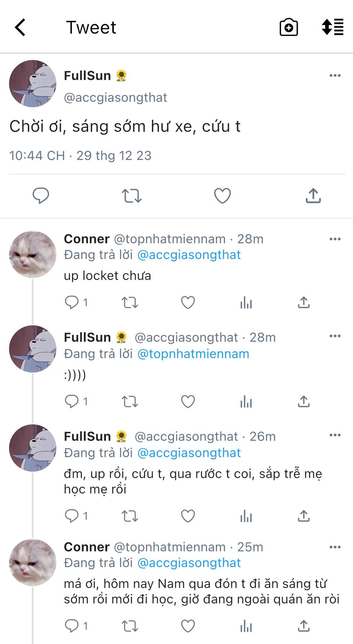Retweet the ":))))" reply
Image resolution: width=353 pixels, height=644 pixels.
point(130,401)
